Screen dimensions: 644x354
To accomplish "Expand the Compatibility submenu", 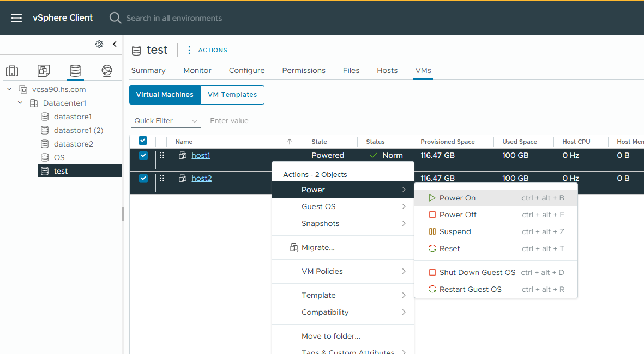I will (x=343, y=312).
